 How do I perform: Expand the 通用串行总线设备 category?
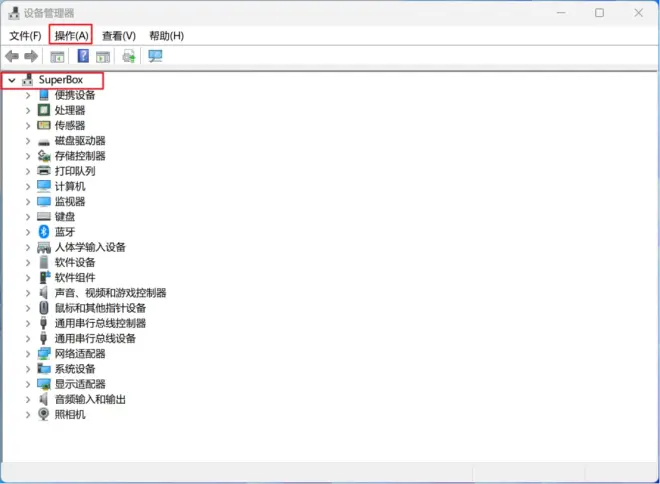click(28, 338)
